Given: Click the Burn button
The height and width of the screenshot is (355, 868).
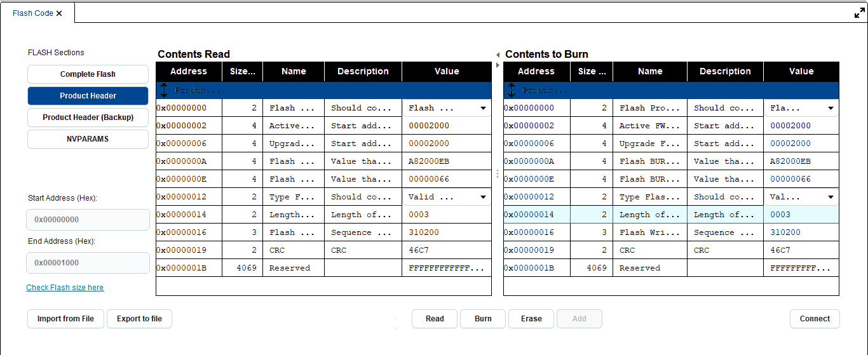Looking at the screenshot, I should point(483,319).
